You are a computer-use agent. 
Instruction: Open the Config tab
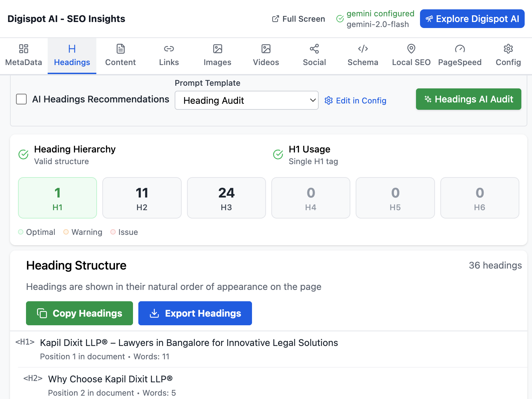click(x=508, y=56)
